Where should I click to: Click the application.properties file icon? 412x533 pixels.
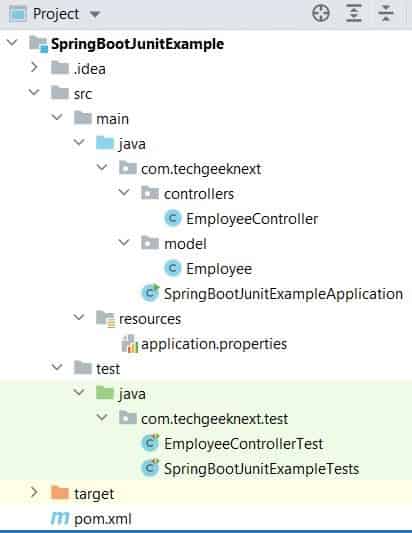click(130, 344)
